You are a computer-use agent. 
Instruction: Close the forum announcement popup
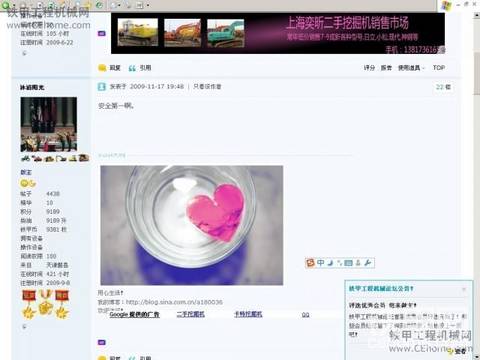pyautogui.click(x=464, y=289)
